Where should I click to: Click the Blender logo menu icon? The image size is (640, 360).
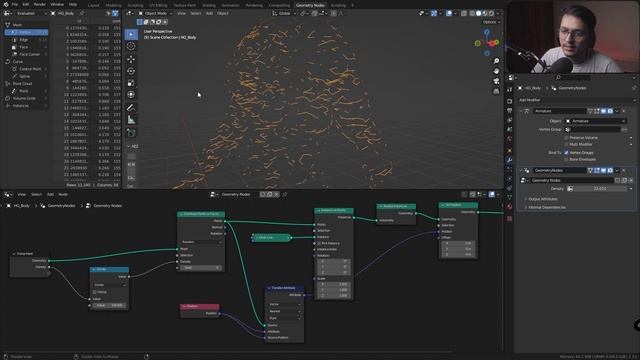click(6, 4)
